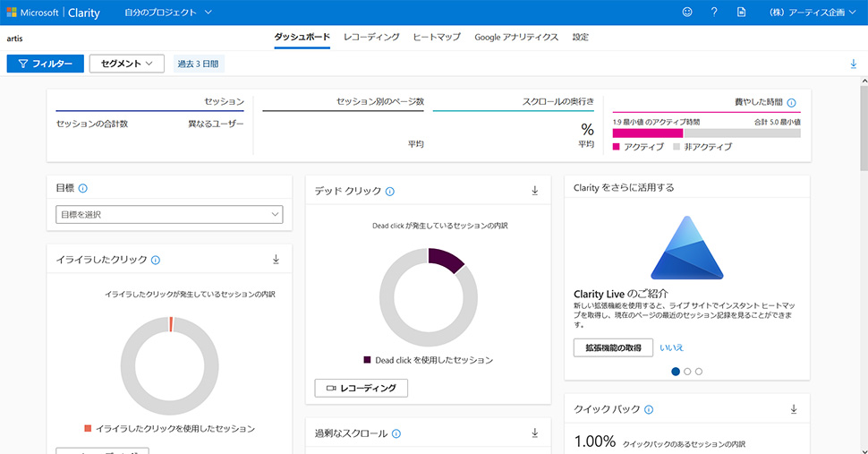Show info for イライラしたクリック
Image resolution: width=868 pixels, height=454 pixels.
coord(156,260)
